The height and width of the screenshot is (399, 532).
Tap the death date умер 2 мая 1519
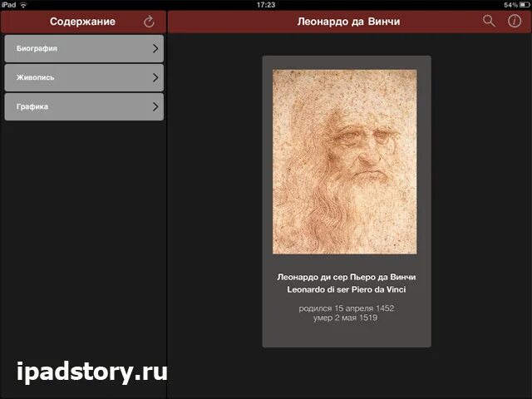click(346, 318)
